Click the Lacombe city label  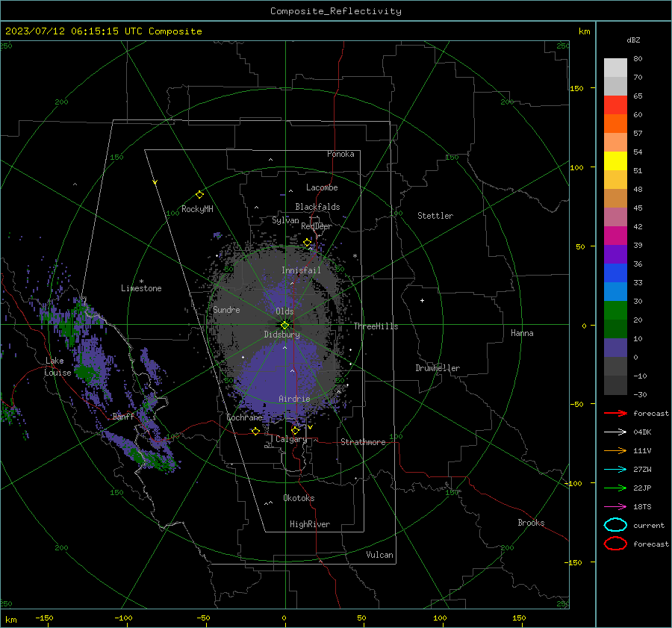click(x=322, y=187)
